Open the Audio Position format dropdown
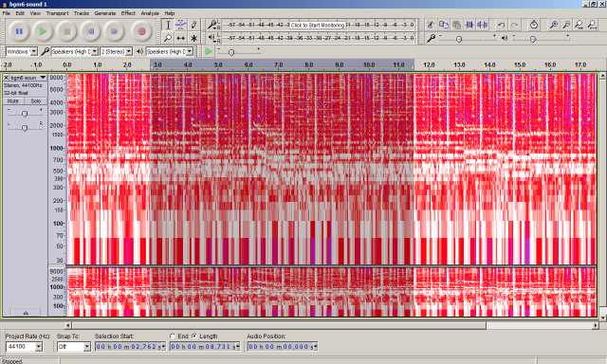Image resolution: width=607 pixels, height=364 pixels. point(315,347)
